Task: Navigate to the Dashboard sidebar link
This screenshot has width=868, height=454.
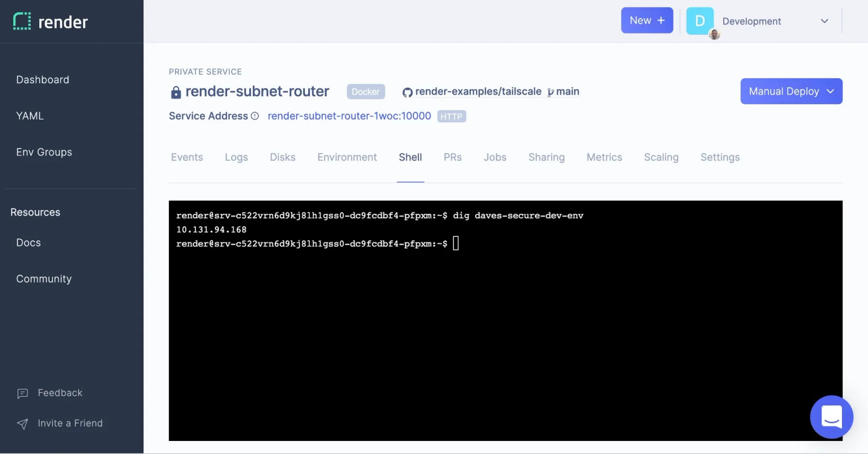Action: click(x=42, y=80)
